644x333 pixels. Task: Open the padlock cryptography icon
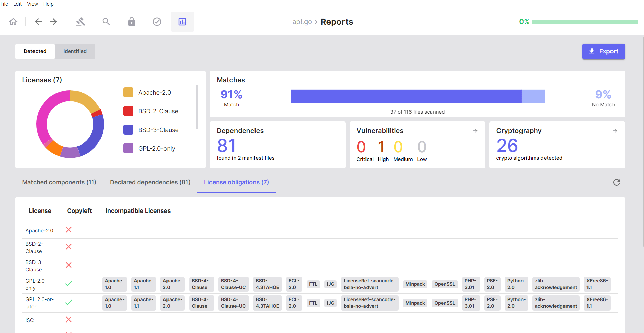[132, 22]
